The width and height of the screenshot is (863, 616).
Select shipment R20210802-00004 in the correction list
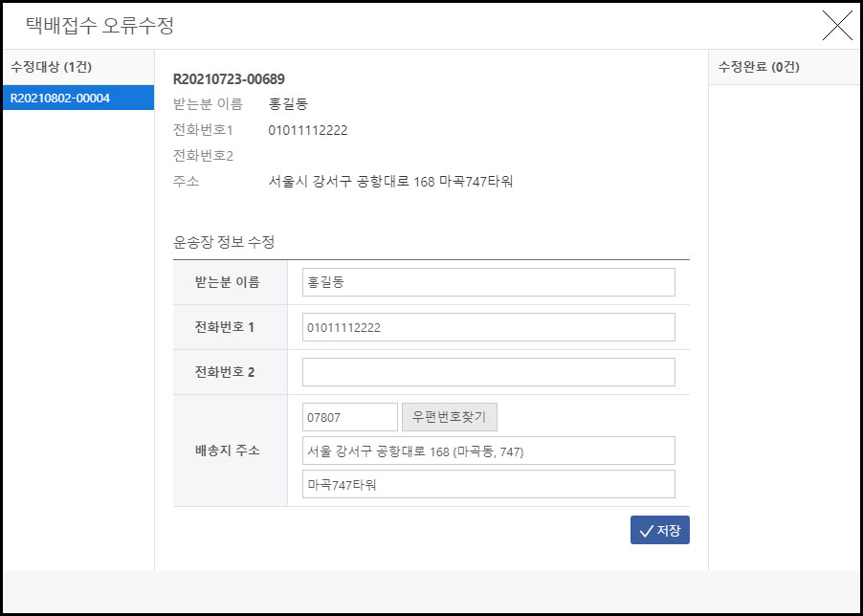pos(64,97)
